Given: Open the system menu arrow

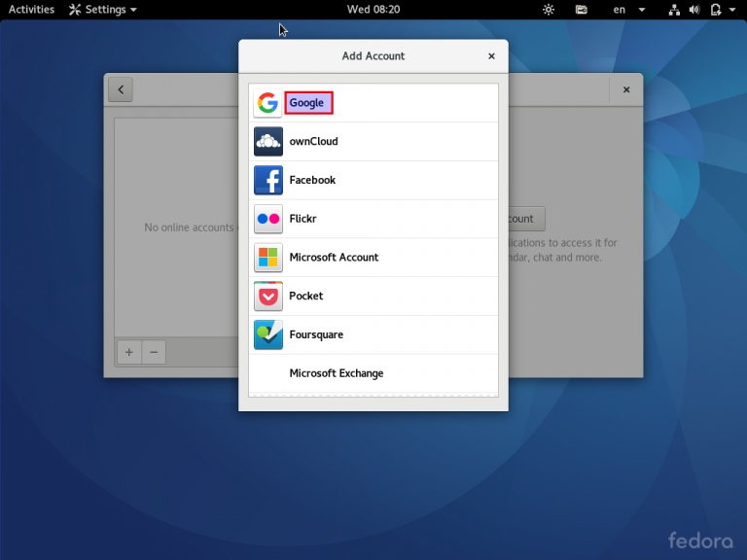Looking at the screenshot, I should point(732,10).
